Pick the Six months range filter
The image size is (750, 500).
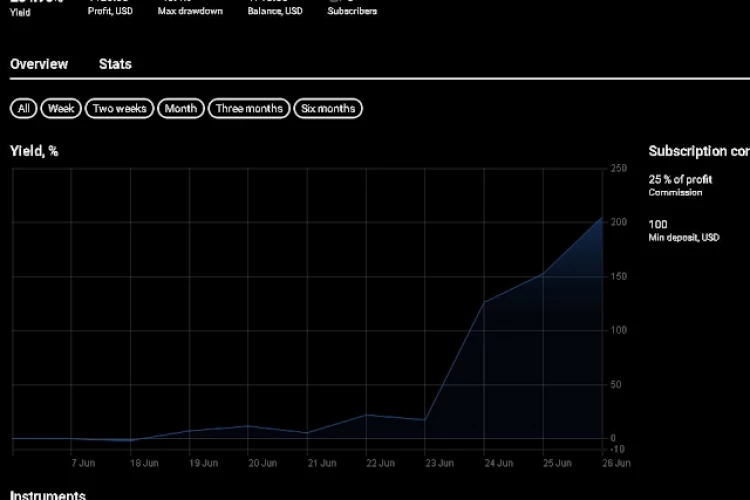coord(328,109)
